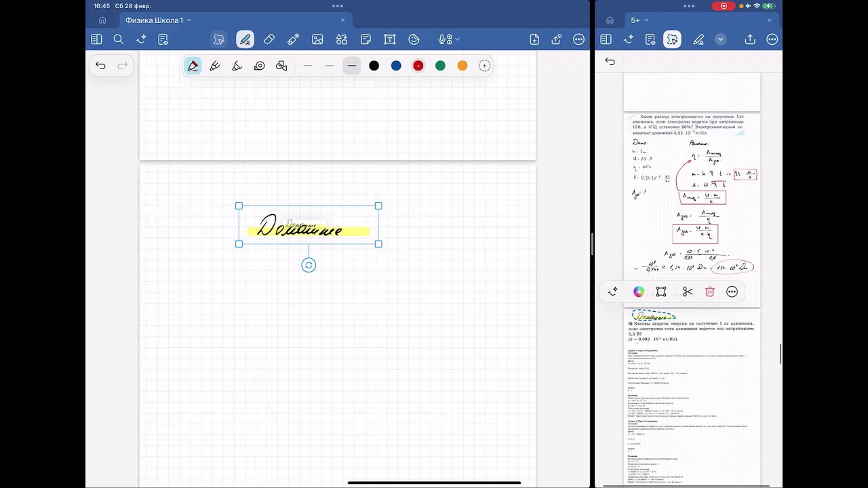
Task: Open more selection options in the popup
Action: (x=732, y=291)
